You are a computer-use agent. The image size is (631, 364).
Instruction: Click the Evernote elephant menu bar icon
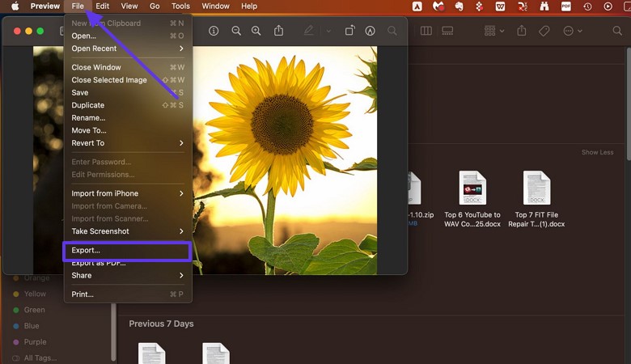[459, 6]
